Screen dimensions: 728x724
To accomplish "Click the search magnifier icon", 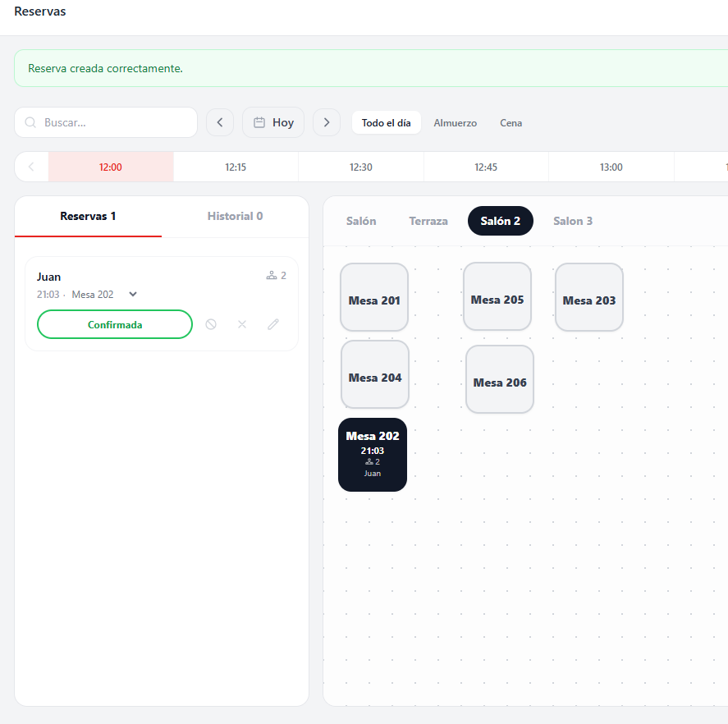I will (30, 122).
